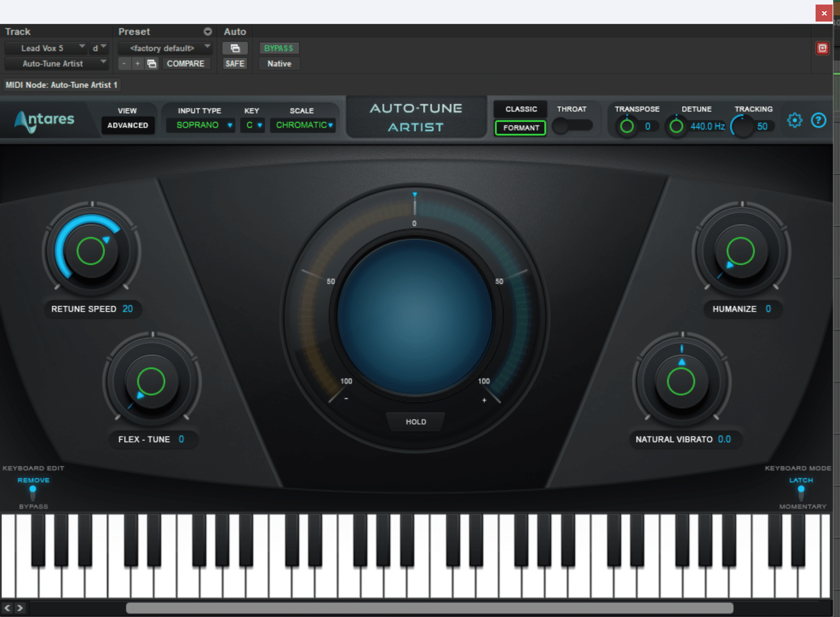Open the help question mark icon
This screenshot has width=840, height=617.
(x=818, y=120)
